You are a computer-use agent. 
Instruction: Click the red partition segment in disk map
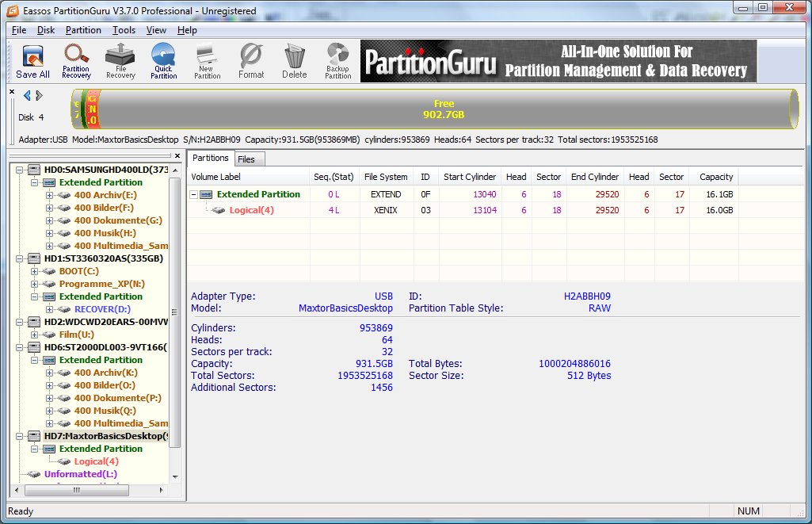(92, 109)
